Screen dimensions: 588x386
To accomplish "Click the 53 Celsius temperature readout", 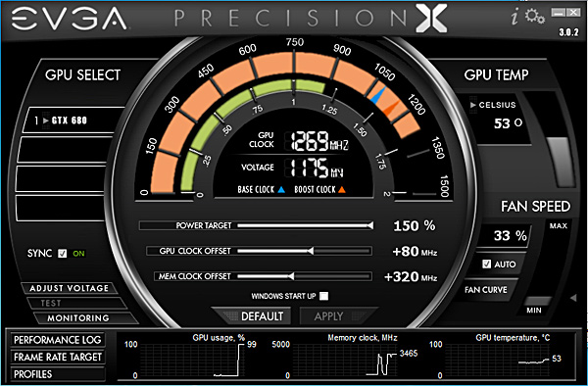I will click(508, 123).
